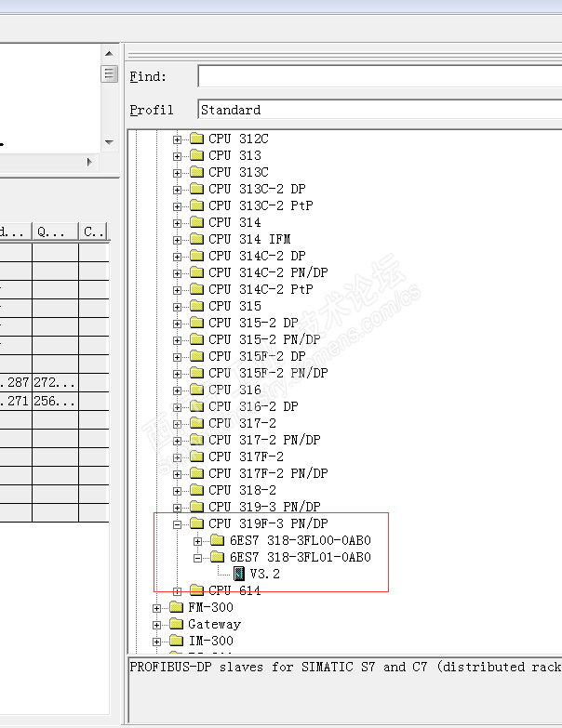Click into the Find input field
Viewport: 562px width, 728px height.
click(x=380, y=76)
